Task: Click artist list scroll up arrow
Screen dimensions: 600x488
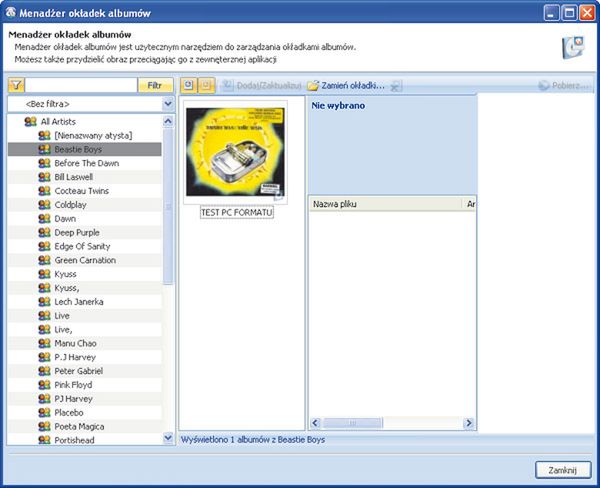Action: click(x=168, y=121)
